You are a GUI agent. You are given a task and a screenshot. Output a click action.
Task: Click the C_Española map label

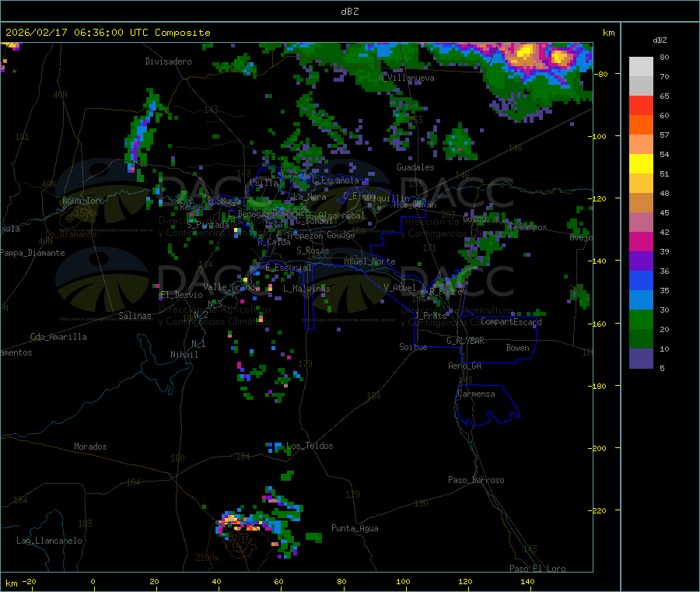[335, 180]
